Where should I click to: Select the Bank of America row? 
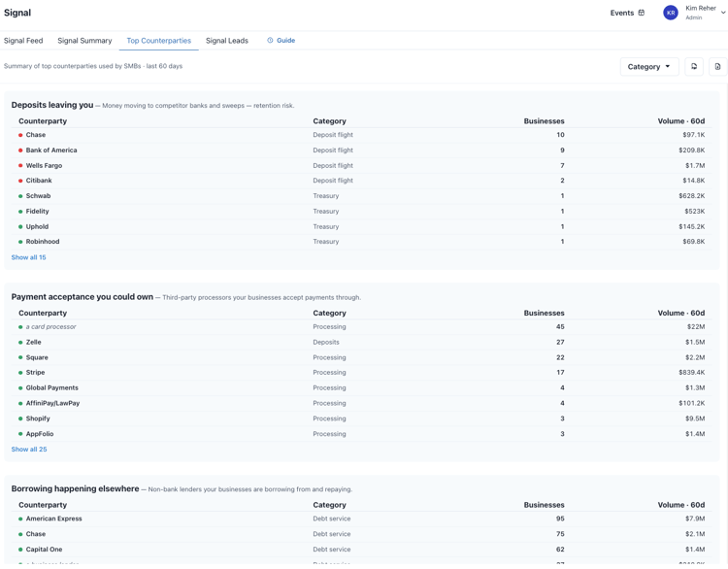click(x=361, y=151)
